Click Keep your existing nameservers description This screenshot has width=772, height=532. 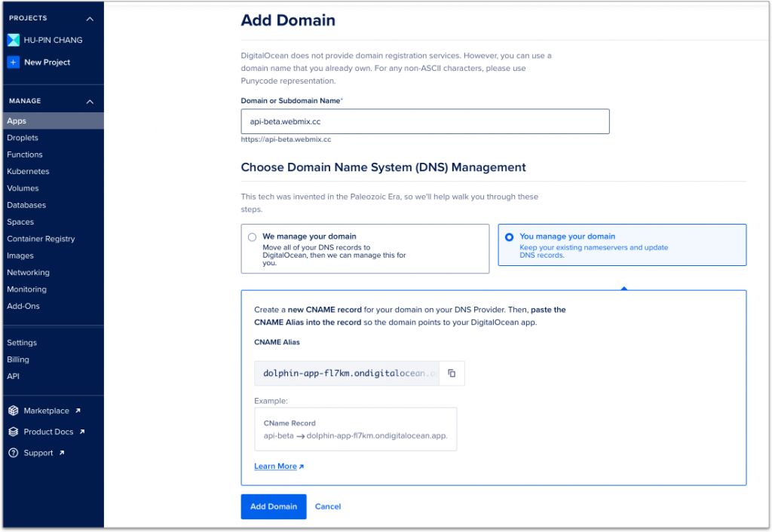pyautogui.click(x=594, y=251)
